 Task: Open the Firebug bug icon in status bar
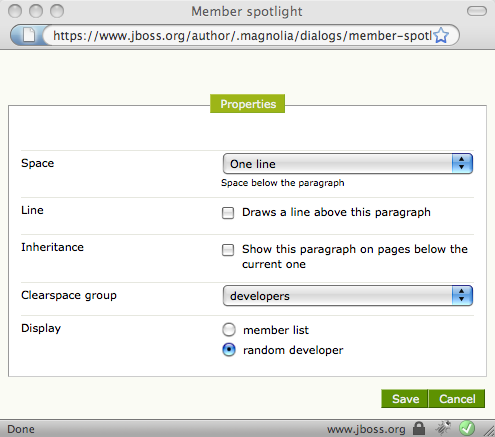[x=443, y=428]
